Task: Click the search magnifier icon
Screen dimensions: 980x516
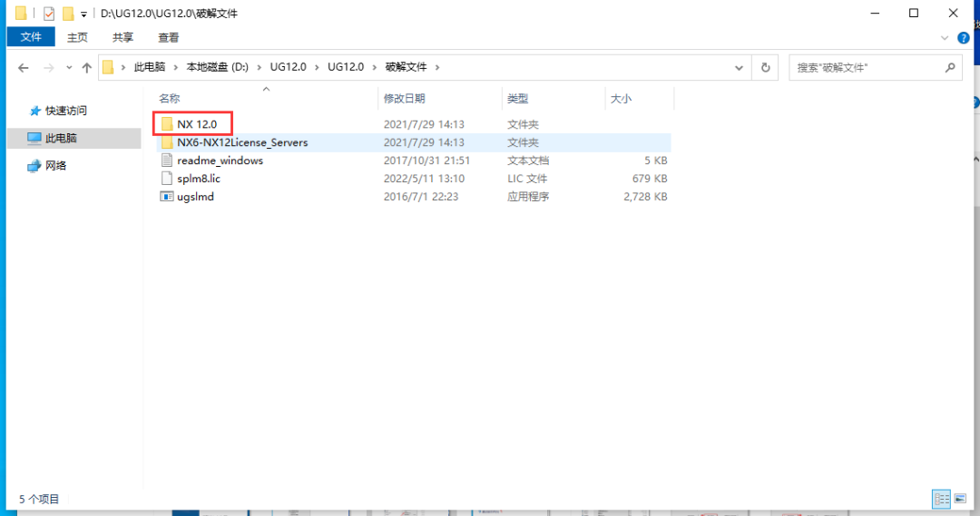Action: (950, 67)
